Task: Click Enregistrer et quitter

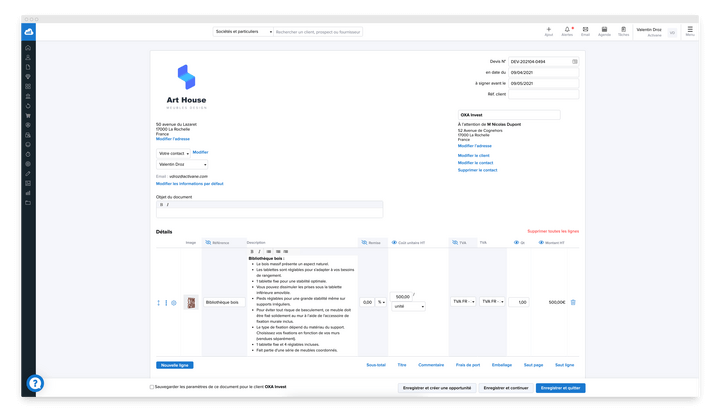Action: tap(560, 388)
